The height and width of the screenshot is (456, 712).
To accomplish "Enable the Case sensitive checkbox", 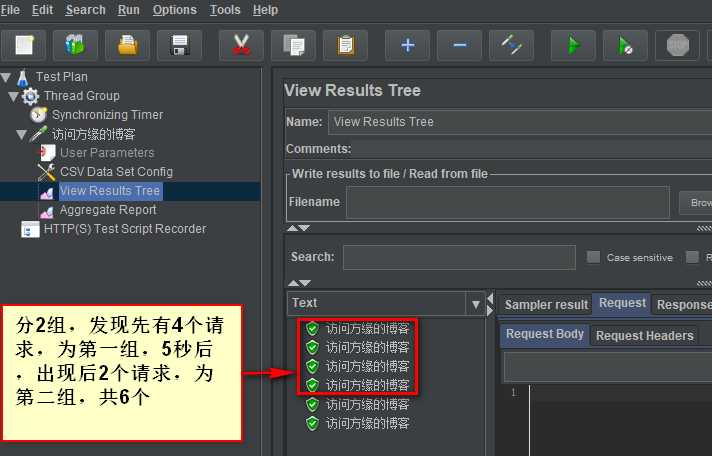I will click(593, 257).
